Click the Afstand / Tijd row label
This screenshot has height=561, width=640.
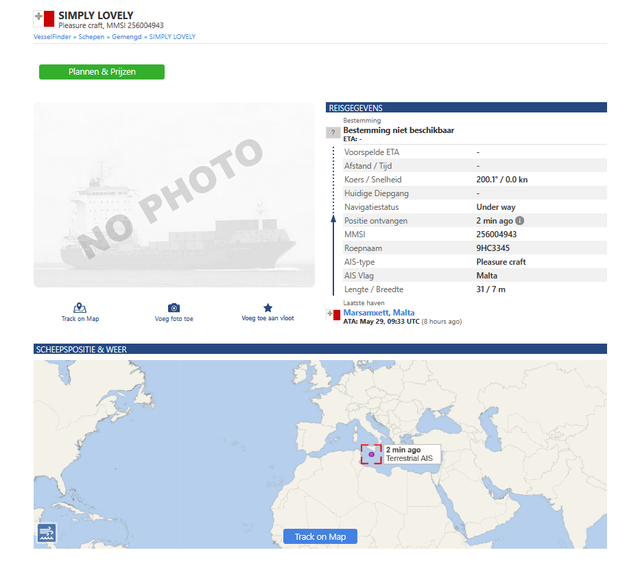pyautogui.click(x=368, y=166)
